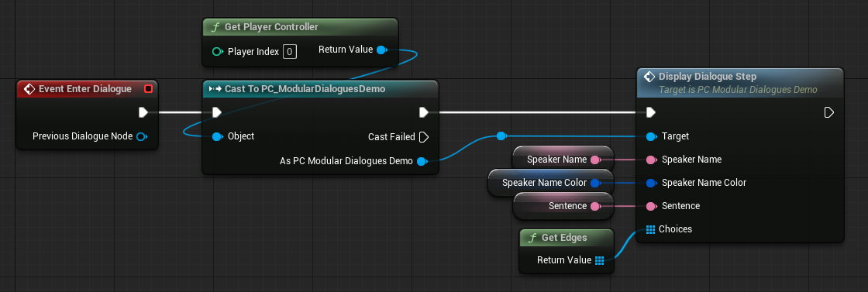This screenshot has height=292, width=868.
Task: Click the reroute node on the Target wire
Action: pyautogui.click(x=501, y=136)
